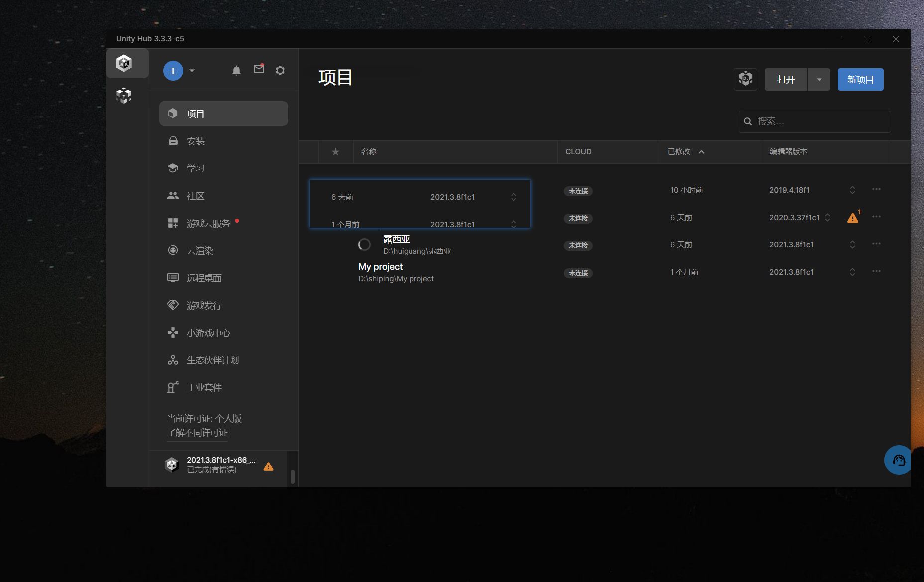The width and height of the screenshot is (924, 582).
Task: Select the second cube icon in the left rail
Action: [124, 95]
